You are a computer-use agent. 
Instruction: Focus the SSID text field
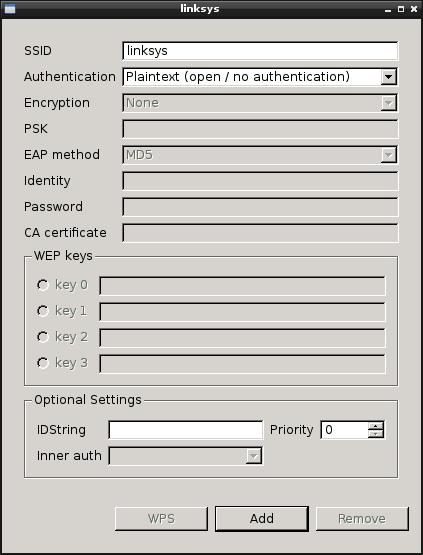point(260,51)
